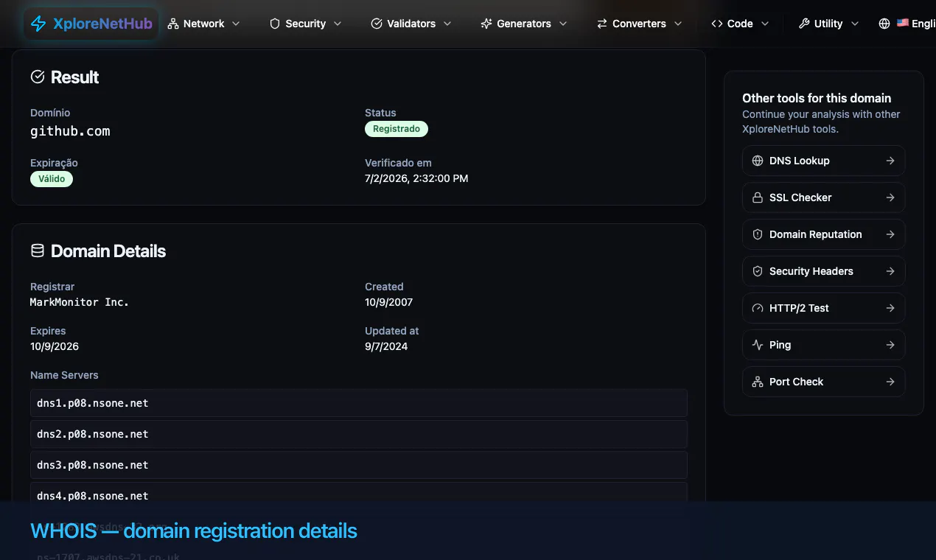This screenshot has width=936, height=560.
Task: Open the Validators menu
Action: (x=412, y=24)
